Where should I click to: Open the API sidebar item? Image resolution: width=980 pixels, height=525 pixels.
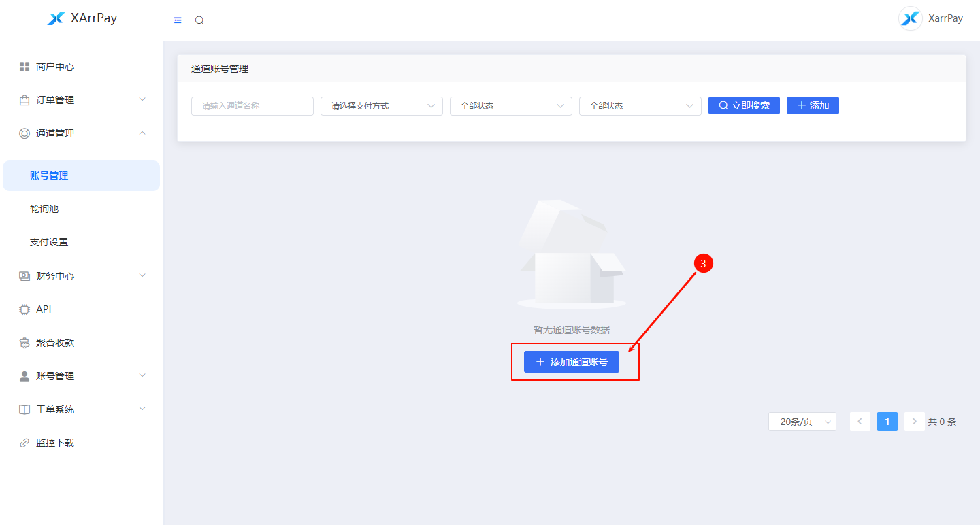tap(44, 309)
